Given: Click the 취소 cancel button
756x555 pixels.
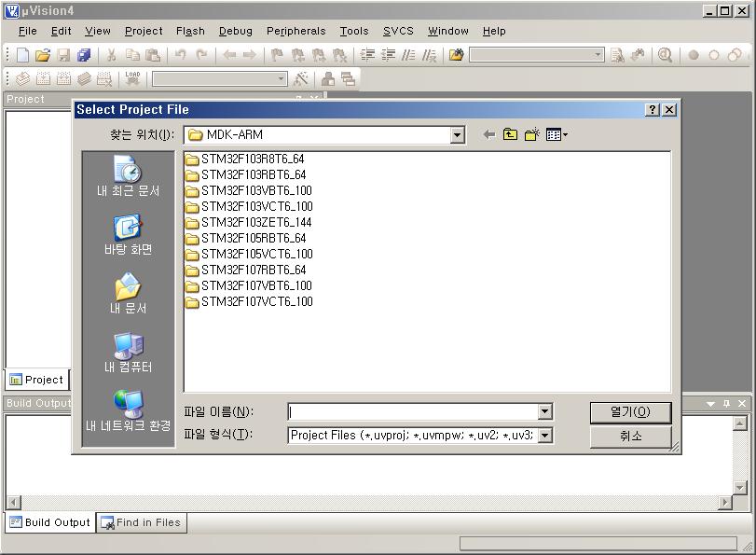Looking at the screenshot, I should 631,437.
